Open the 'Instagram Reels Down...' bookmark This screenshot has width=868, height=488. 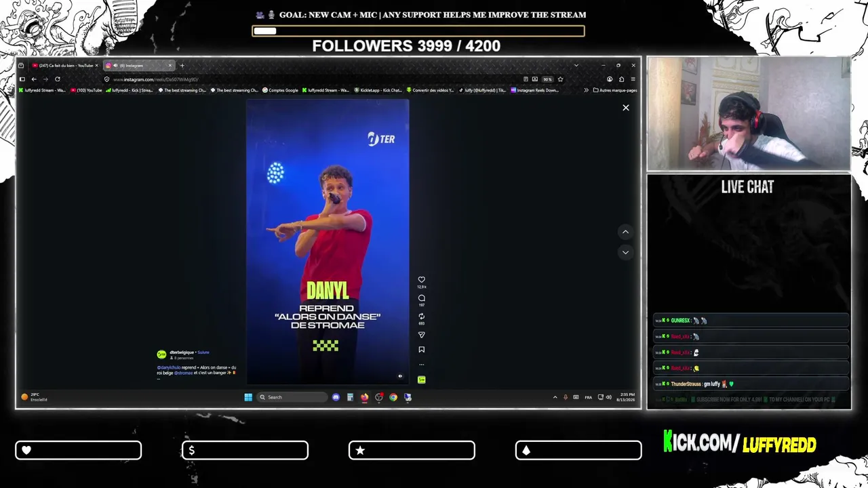click(534, 90)
